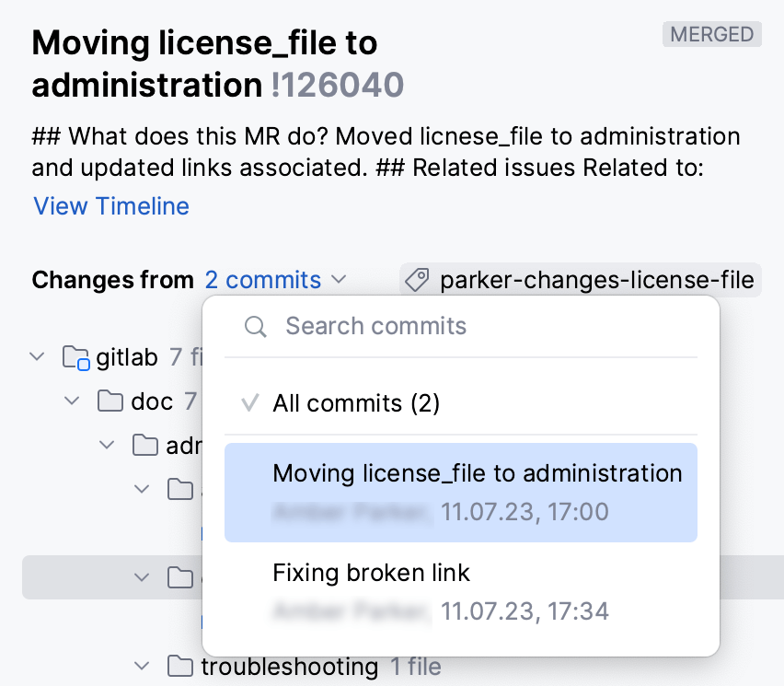This screenshot has height=686, width=784.
Task: Select the troubleshooting tree item
Action: point(289,666)
